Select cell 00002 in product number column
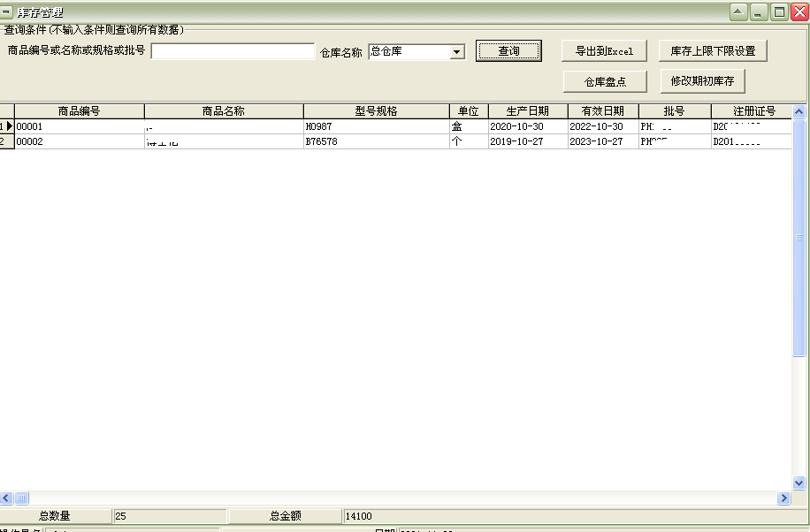This screenshot has height=532, width=810. (x=79, y=141)
